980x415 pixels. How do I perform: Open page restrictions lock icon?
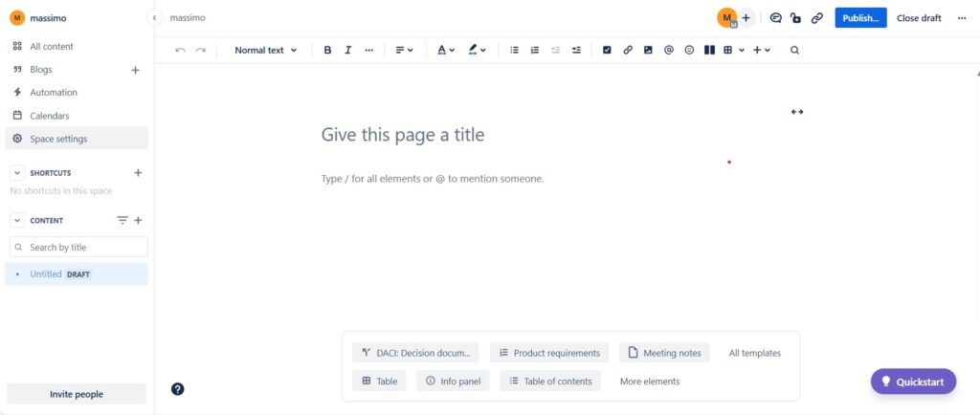pyautogui.click(x=795, y=17)
